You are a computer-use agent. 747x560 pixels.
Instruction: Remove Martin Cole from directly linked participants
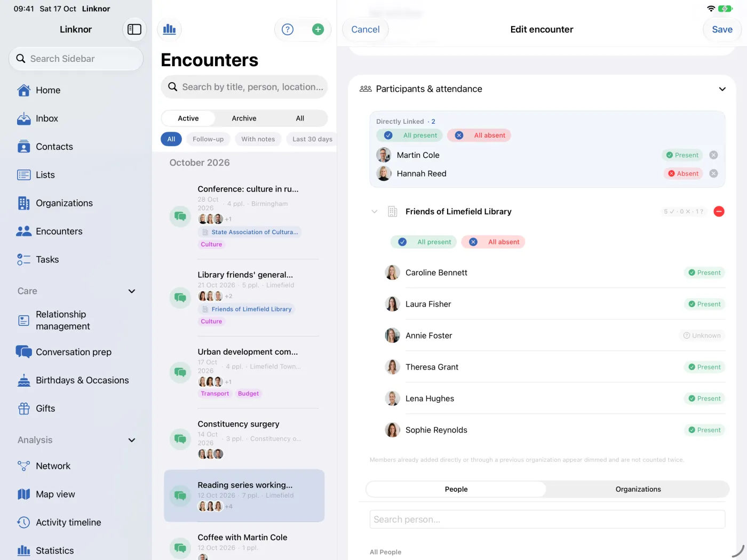click(713, 155)
